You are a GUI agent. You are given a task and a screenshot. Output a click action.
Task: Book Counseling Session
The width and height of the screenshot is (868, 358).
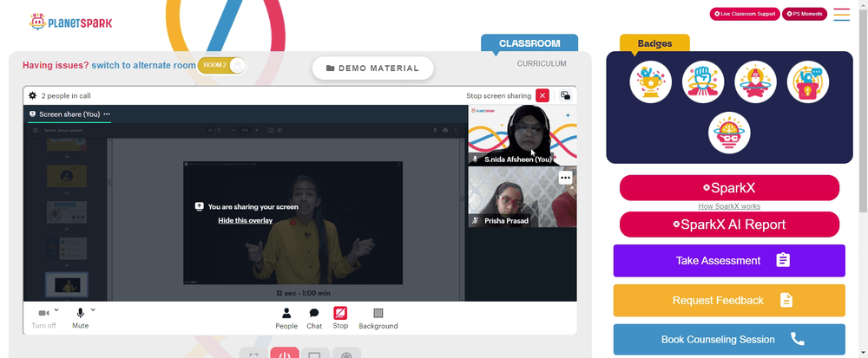[x=729, y=339]
